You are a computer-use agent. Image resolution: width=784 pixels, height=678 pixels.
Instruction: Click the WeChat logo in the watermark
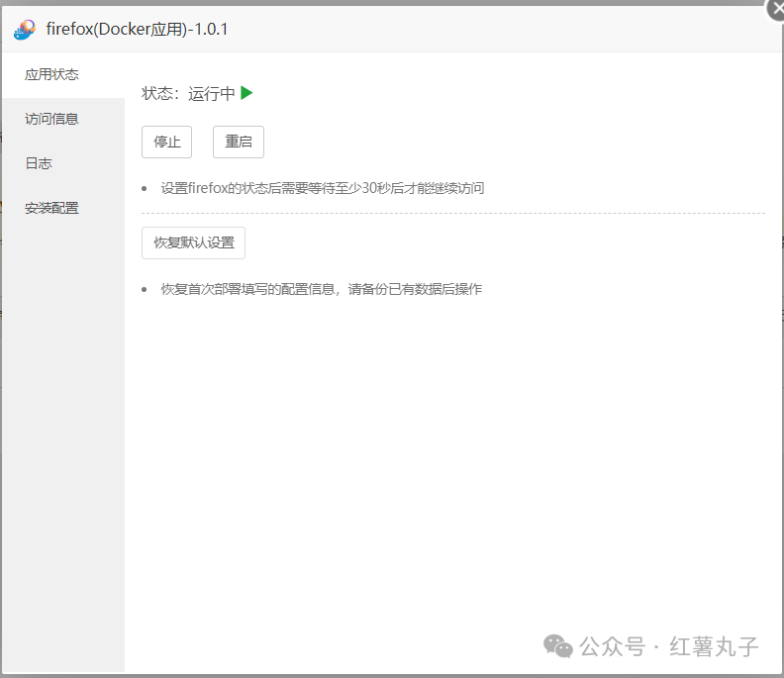(x=557, y=646)
